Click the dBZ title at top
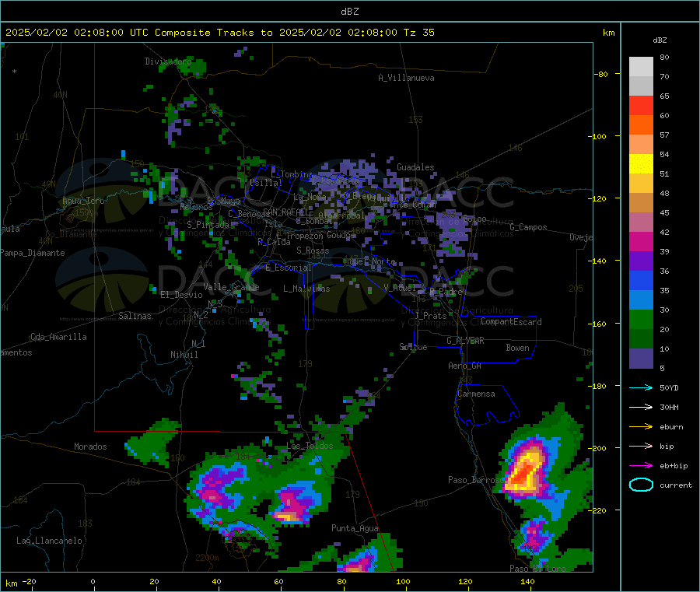700x592 pixels. [x=349, y=12]
